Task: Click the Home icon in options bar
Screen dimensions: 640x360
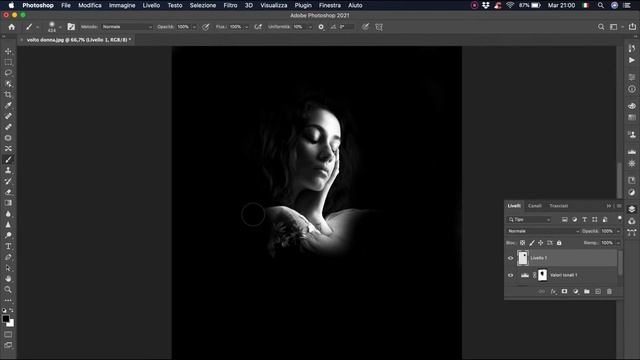Action: pyautogui.click(x=11, y=27)
